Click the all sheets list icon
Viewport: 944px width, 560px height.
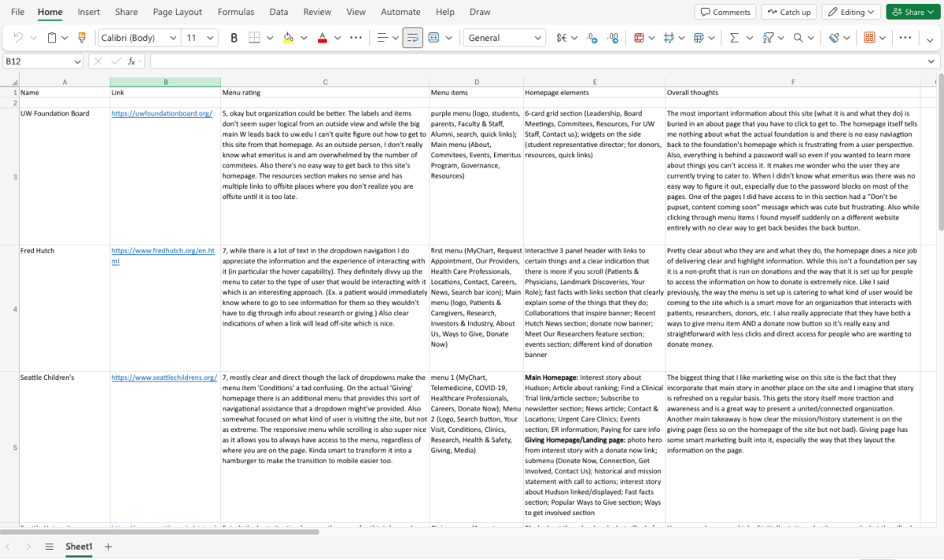point(49,547)
